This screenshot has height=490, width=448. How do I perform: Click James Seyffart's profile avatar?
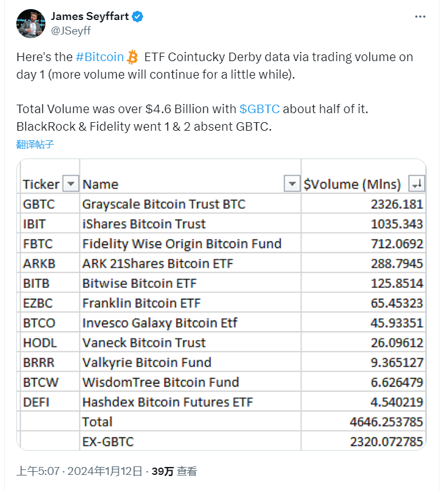click(28, 23)
